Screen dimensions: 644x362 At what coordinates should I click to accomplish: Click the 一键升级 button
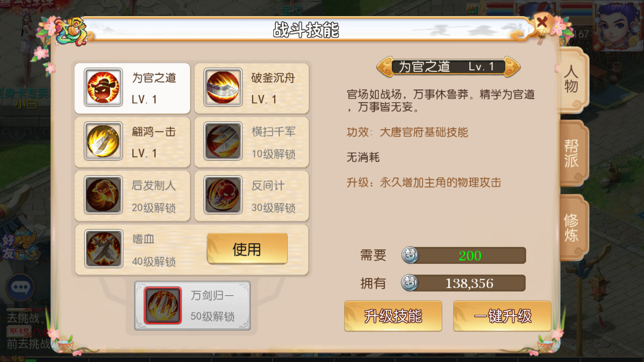coord(502,316)
